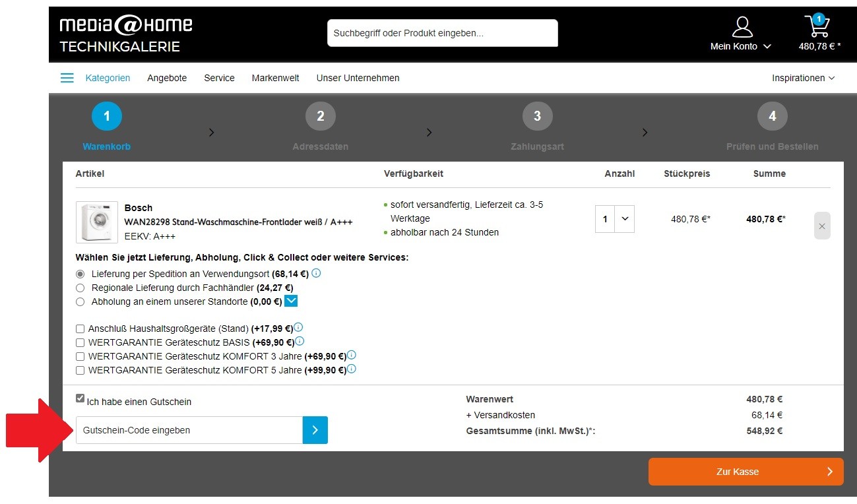This screenshot has width=857, height=504.
Task: Show info for Anschluß Haushaltsgroßgeräte
Action: [x=298, y=327]
